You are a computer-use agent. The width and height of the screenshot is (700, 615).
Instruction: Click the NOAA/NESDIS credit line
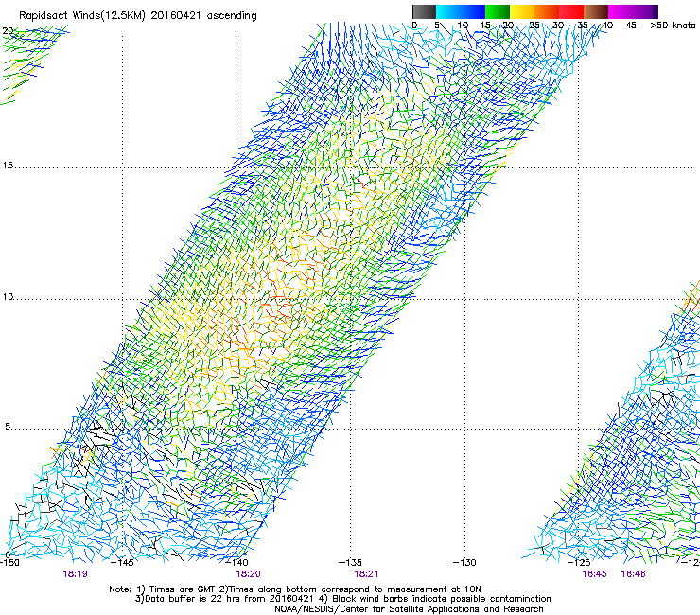pos(409,609)
